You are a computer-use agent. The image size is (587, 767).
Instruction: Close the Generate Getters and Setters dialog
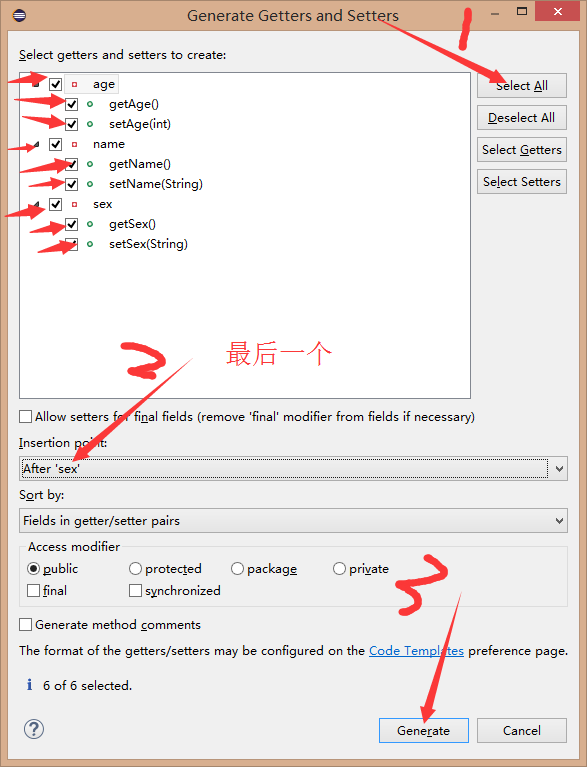point(557,11)
